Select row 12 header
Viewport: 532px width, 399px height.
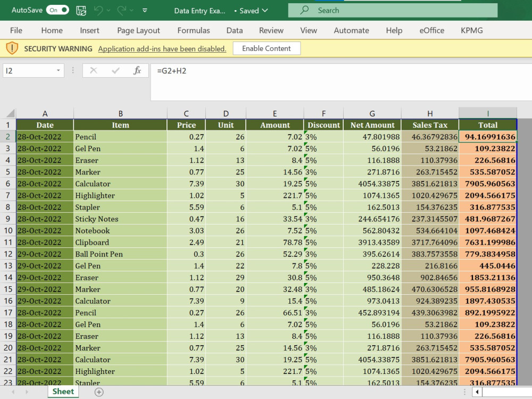click(8, 254)
